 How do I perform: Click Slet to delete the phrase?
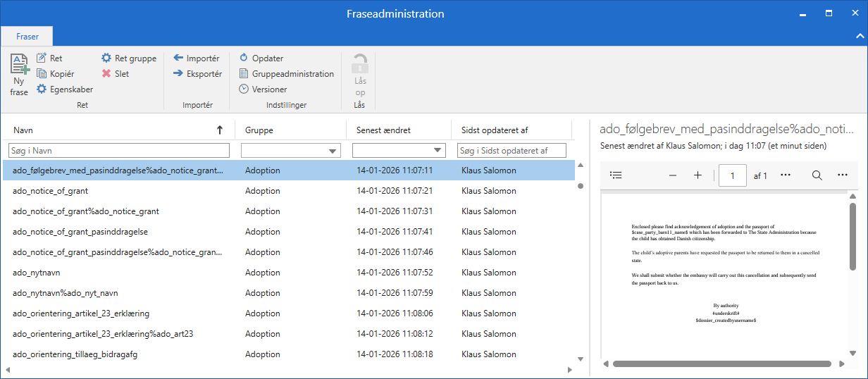pyautogui.click(x=116, y=74)
